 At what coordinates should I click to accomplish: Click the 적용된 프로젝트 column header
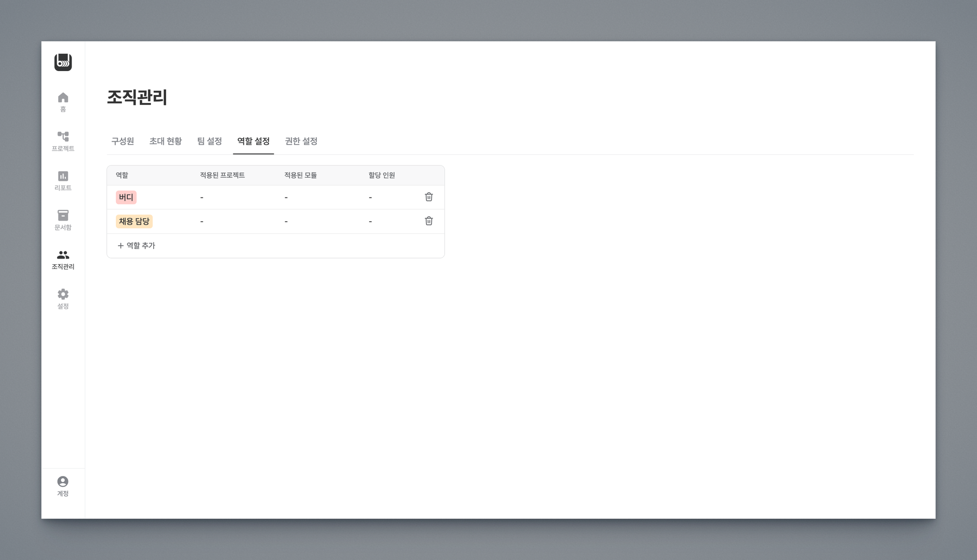(222, 176)
